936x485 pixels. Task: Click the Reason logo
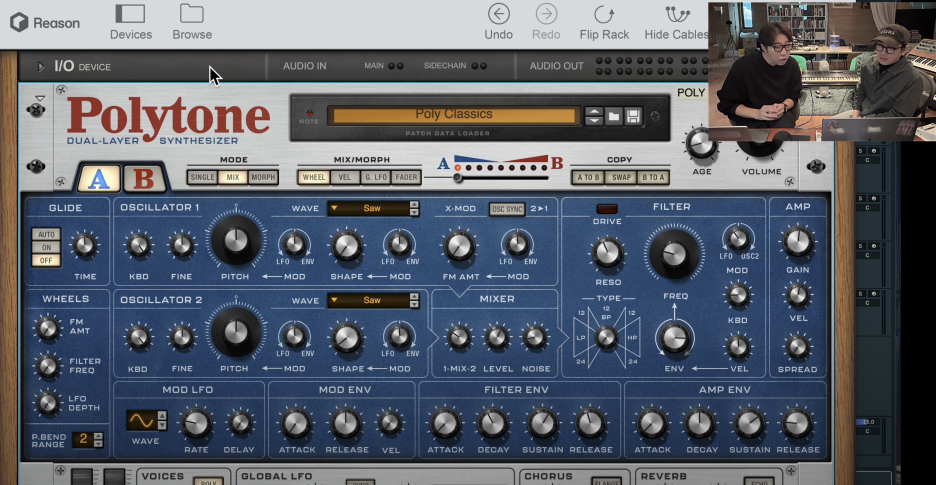[x=45, y=23]
